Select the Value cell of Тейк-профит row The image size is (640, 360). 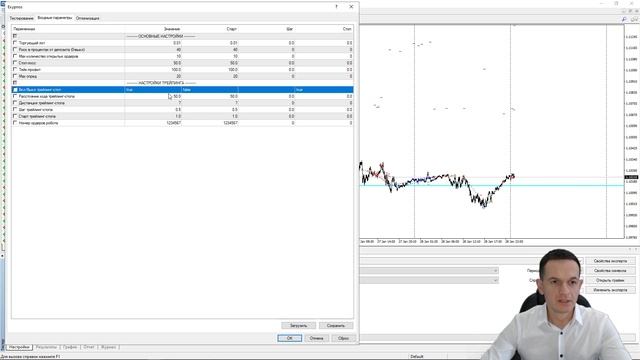[153, 69]
